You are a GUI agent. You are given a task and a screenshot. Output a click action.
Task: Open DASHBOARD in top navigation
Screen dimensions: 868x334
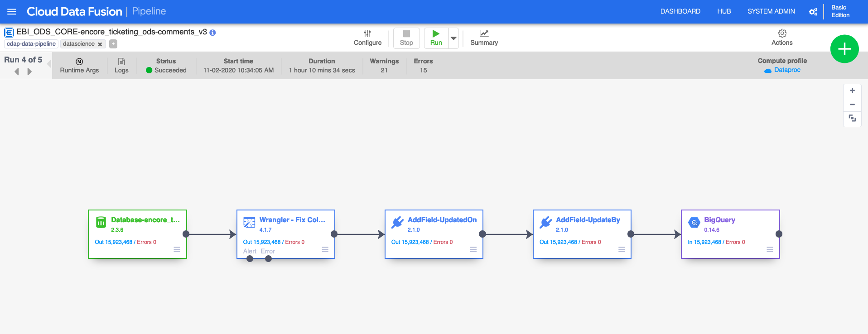tap(680, 11)
